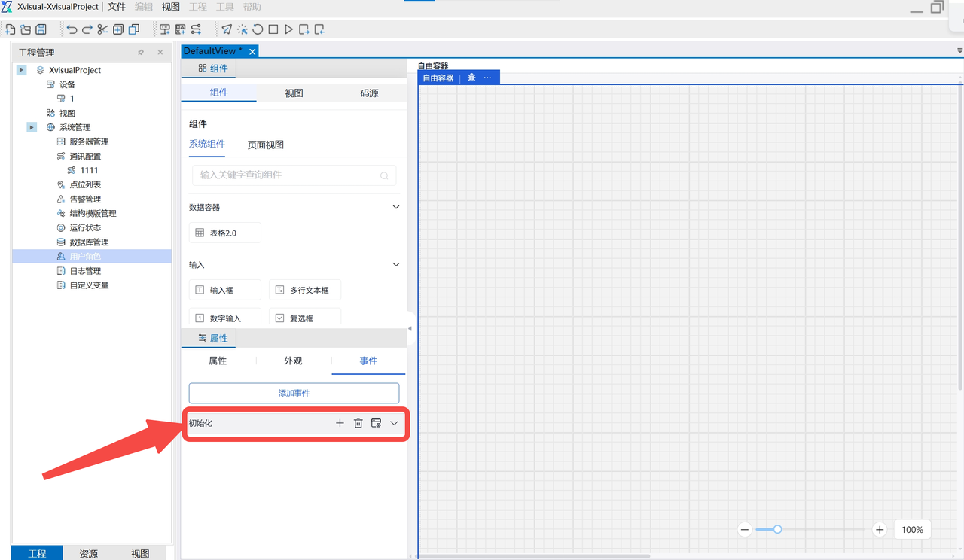
Task: Click the circular refresh toolbar icon
Action: pos(258,29)
